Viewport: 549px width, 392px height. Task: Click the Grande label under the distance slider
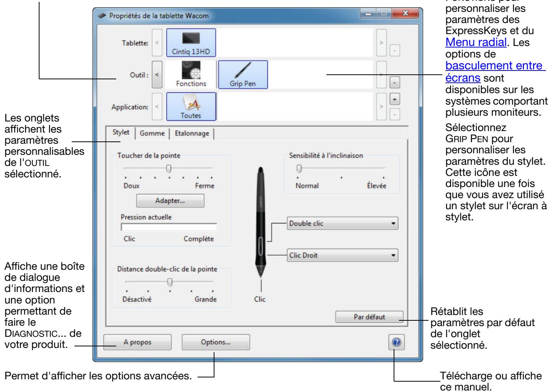[206, 299]
